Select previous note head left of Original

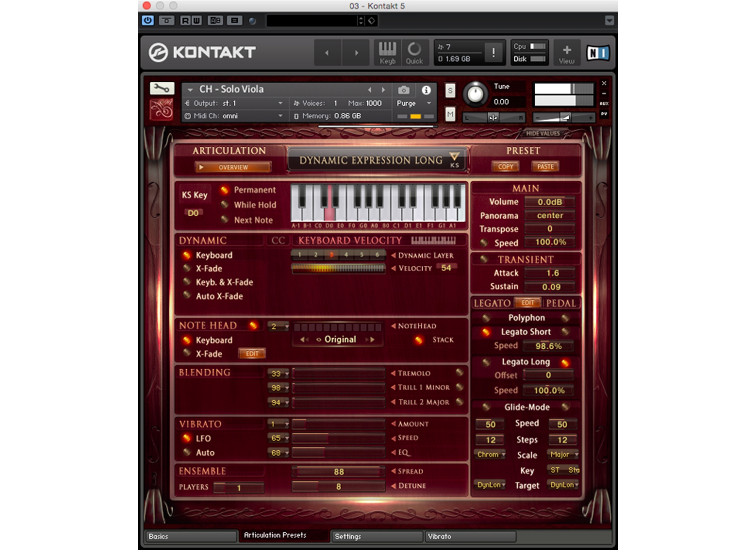[304, 339]
